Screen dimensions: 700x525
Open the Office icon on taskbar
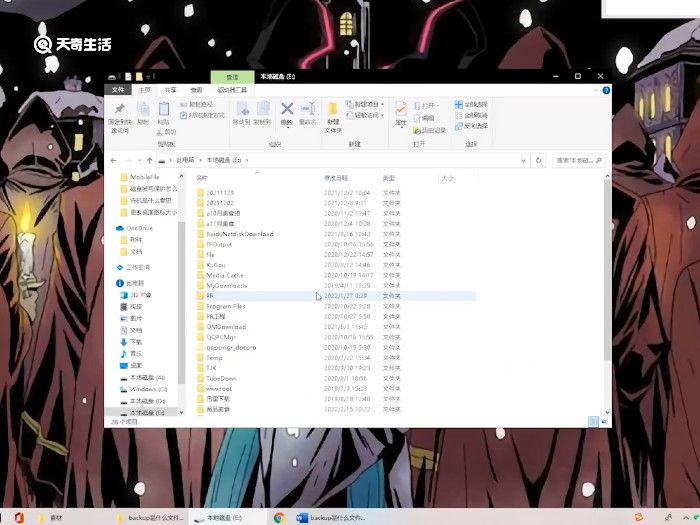click(x=19, y=518)
